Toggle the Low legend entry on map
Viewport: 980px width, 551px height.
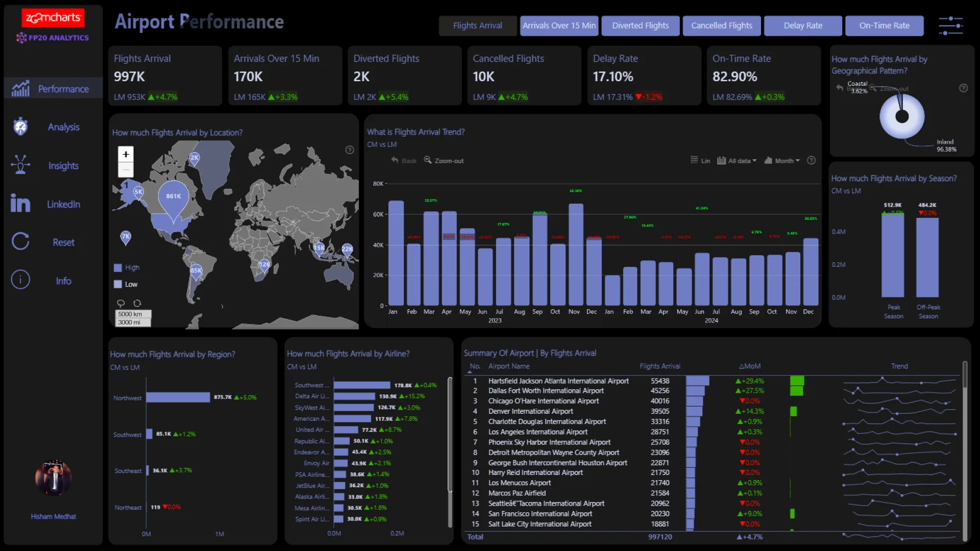click(x=126, y=285)
